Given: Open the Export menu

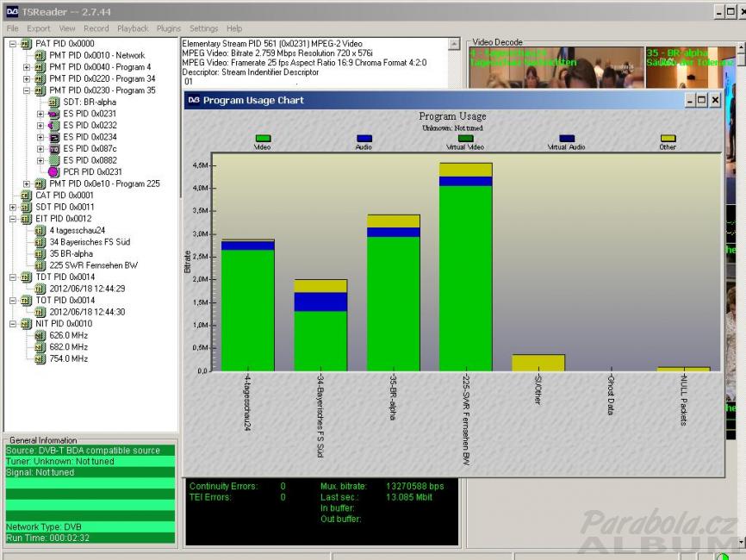Looking at the screenshot, I should click(x=39, y=28).
